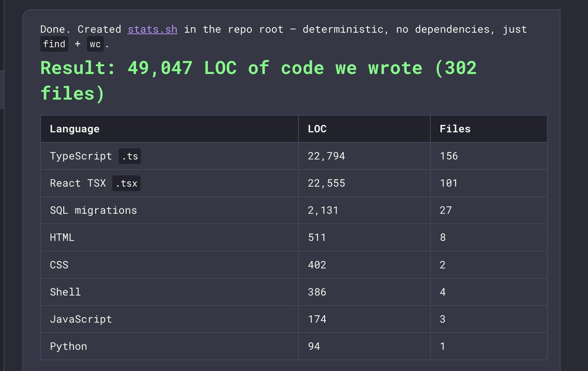This screenshot has width=588, height=371.
Task: Select the Shell row label
Action: click(x=65, y=292)
